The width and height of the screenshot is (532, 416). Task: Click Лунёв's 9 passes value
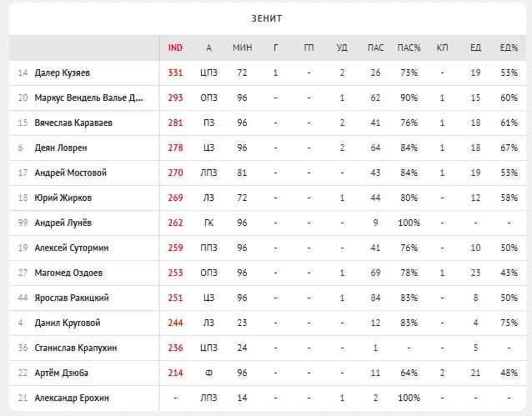tap(375, 223)
